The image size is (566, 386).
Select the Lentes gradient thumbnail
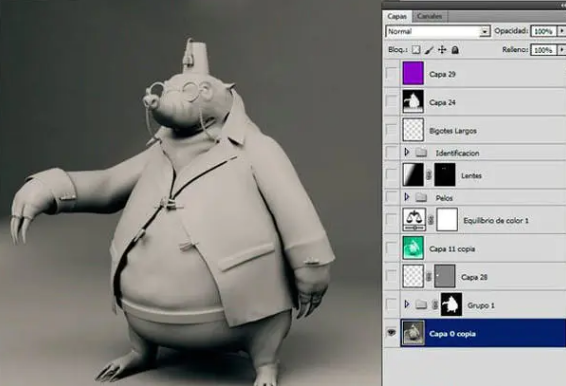click(413, 175)
